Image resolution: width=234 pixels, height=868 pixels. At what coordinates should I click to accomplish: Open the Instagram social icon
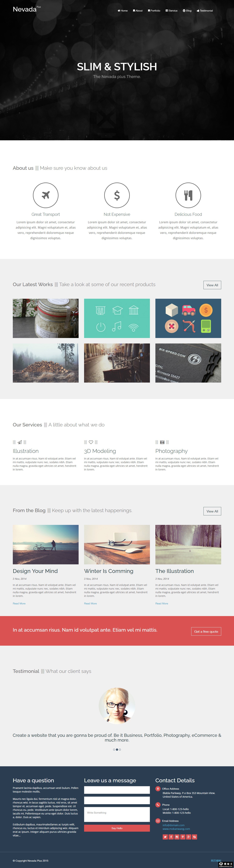(x=177, y=837)
